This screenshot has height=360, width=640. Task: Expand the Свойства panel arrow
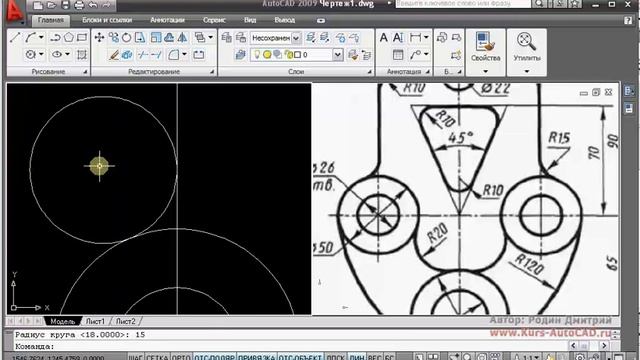pos(485,71)
